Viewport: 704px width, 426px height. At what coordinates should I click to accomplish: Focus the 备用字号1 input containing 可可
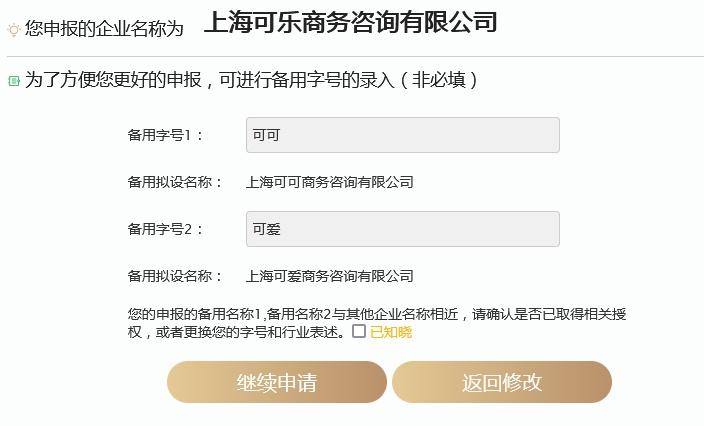(402, 135)
